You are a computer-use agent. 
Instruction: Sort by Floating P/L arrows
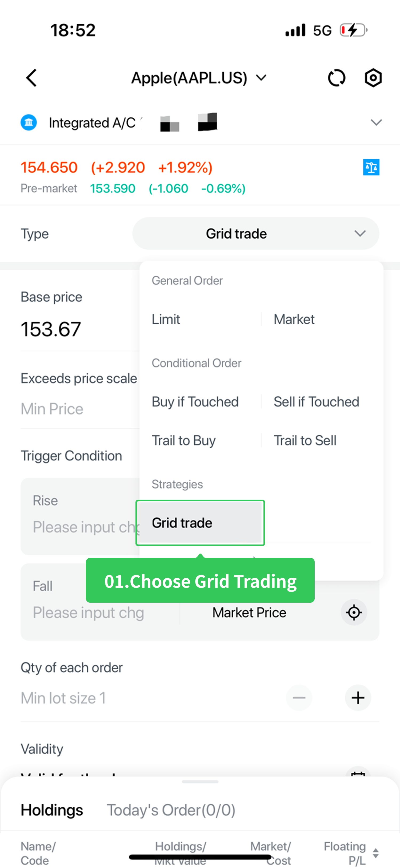(x=376, y=853)
